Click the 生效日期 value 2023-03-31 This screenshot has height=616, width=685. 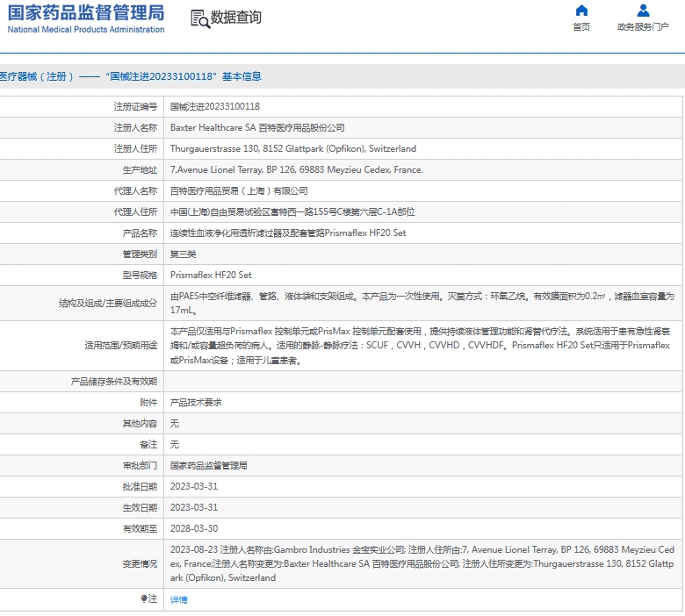194,507
